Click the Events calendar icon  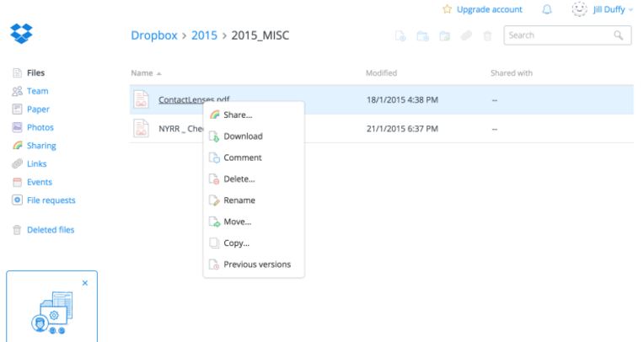(17, 182)
